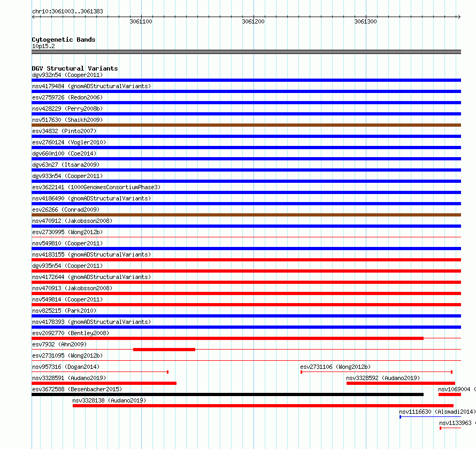Click the brown esv26266 Conrad2009 bar
The height and width of the screenshot is (449, 476).
(246, 215)
